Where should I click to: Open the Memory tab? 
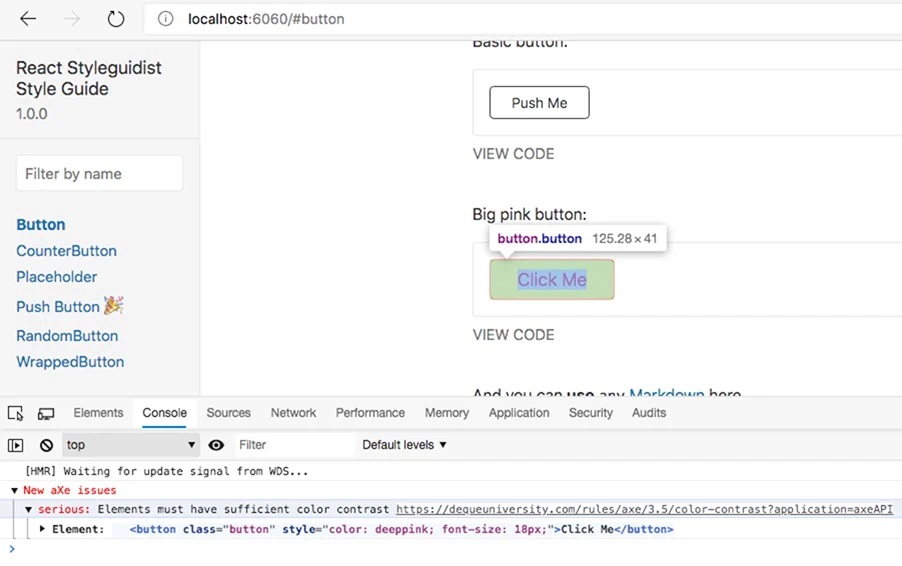[447, 412]
